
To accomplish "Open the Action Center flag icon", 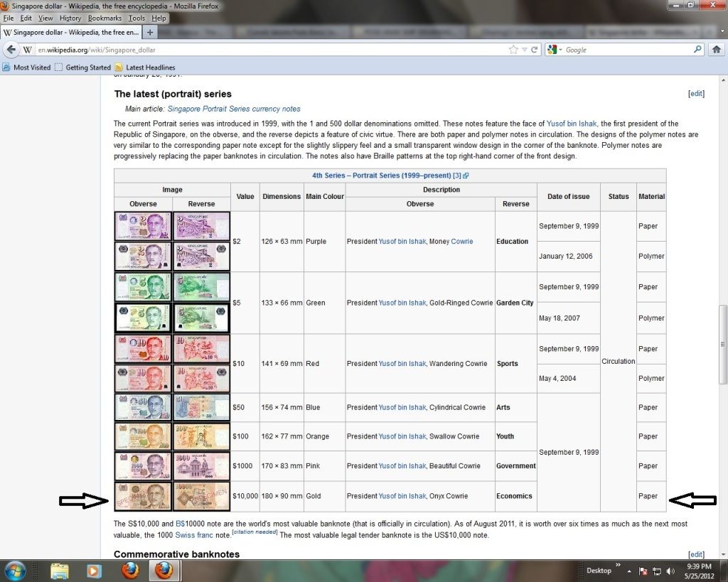I will (x=643, y=571).
